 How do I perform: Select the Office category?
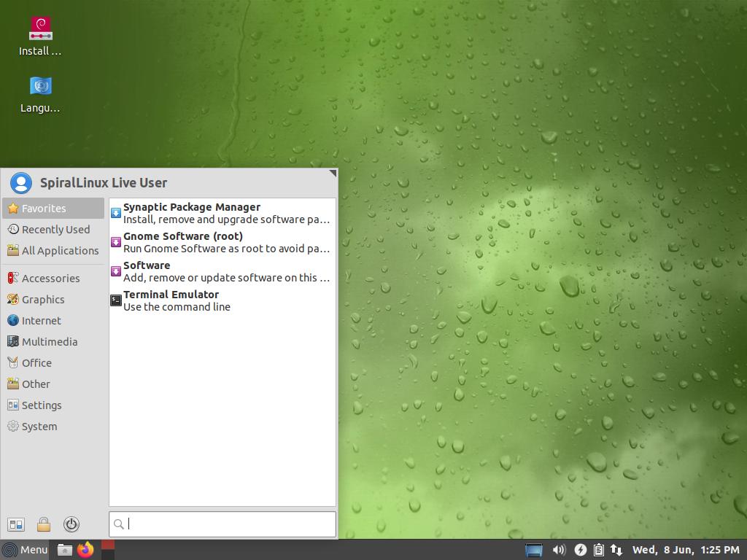click(x=53, y=363)
